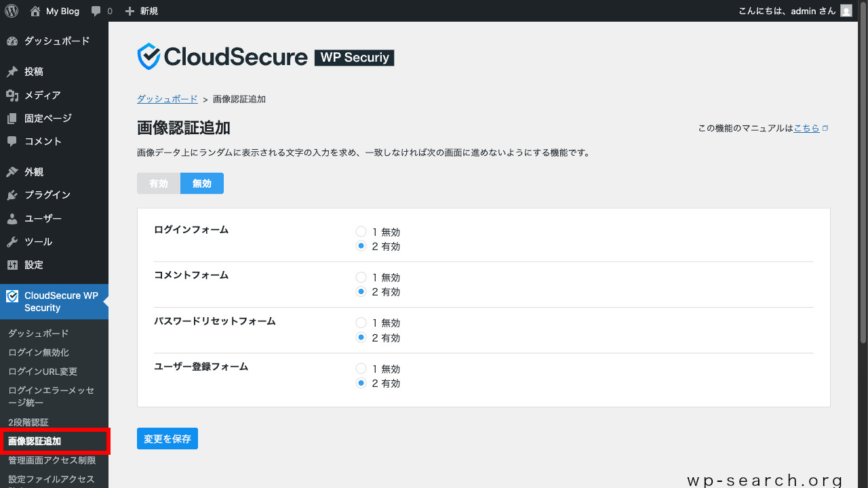Image resolution: width=868 pixels, height=488 pixels.
Task: Enable the feature with the 有効 toggle button
Action: point(159,183)
